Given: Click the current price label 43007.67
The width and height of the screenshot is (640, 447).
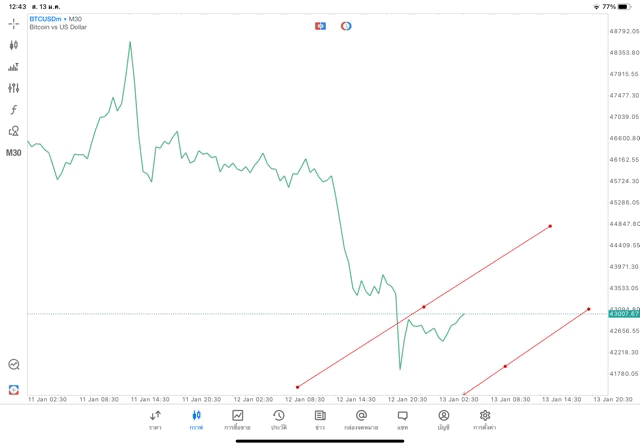Looking at the screenshot, I should (x=621, y=314).
